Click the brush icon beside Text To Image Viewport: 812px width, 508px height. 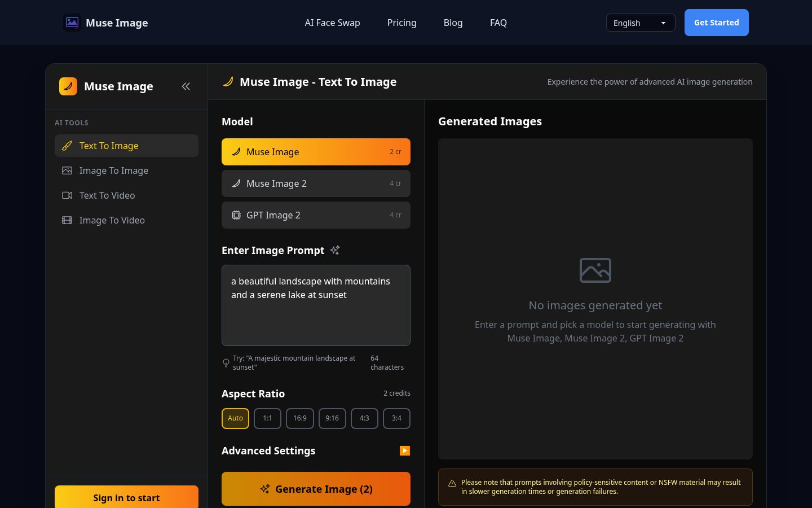pyautogui.click(x=67, y=146)
